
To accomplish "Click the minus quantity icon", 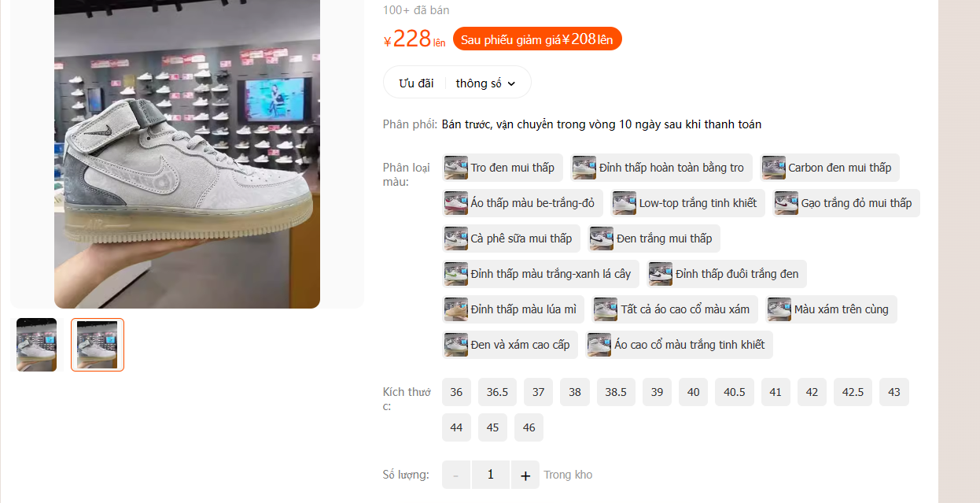I will pos(456,475).
